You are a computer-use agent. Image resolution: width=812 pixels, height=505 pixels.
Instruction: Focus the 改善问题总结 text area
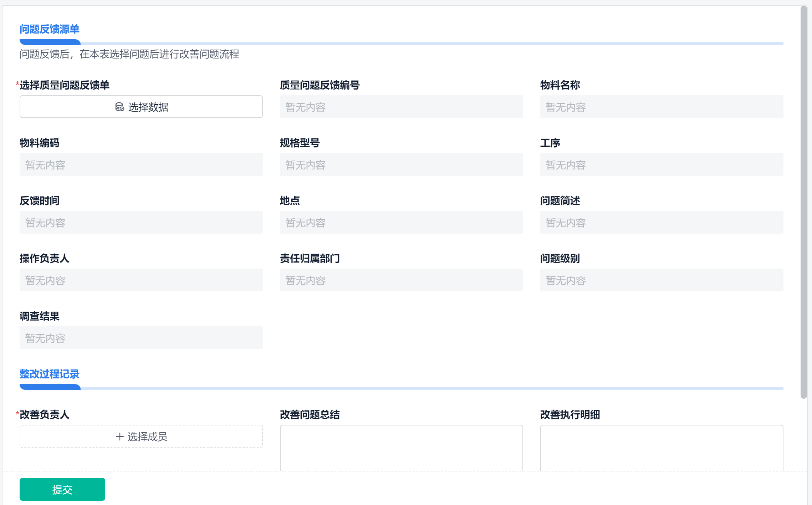pos(401,448)
